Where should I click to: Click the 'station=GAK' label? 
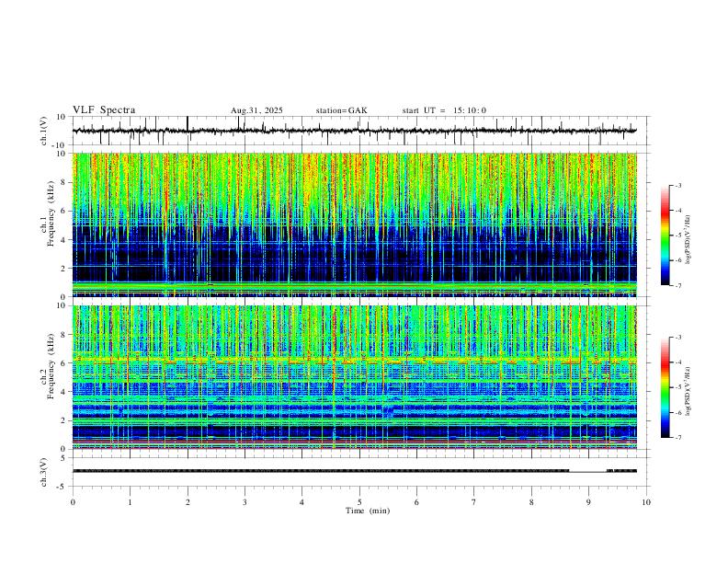point(341,110)
